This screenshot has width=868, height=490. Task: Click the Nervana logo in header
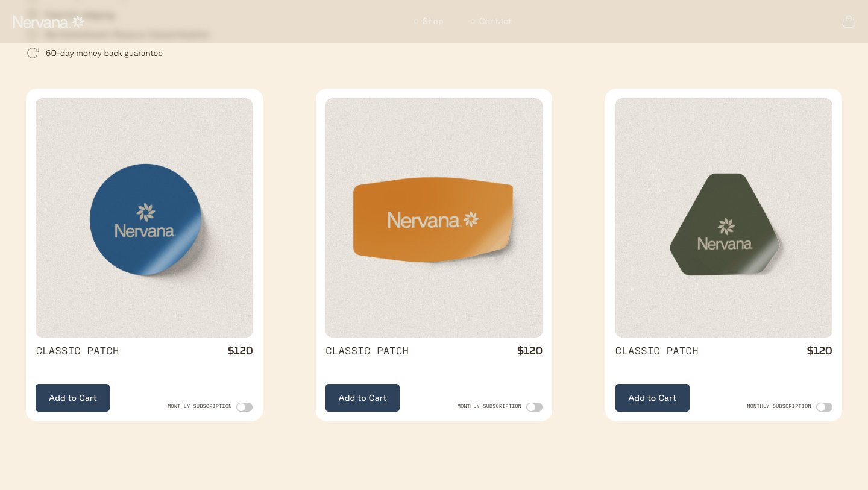pos(48,22)
